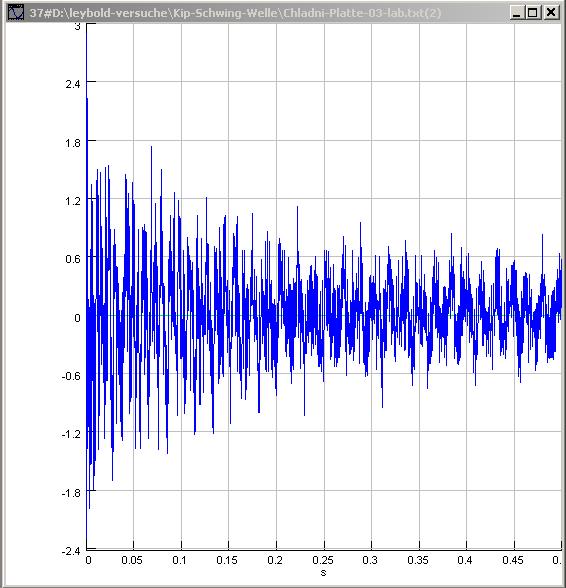
Task: Click the window system icon in title bar
Action: coord(16,13)
